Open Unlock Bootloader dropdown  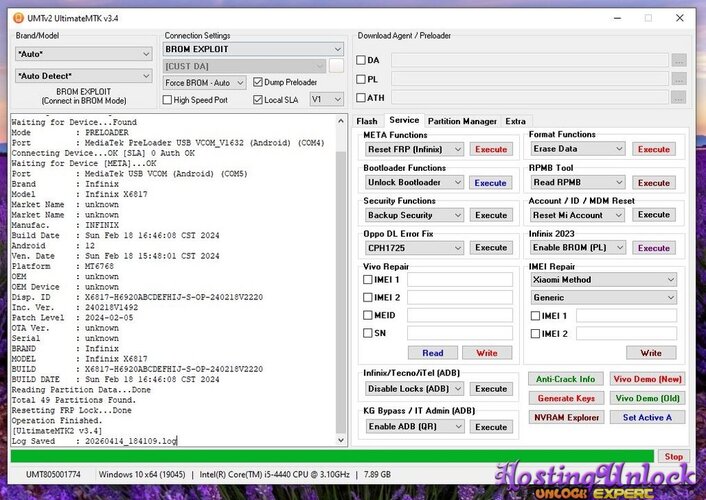pyautogui.click(x=414, y=182)
